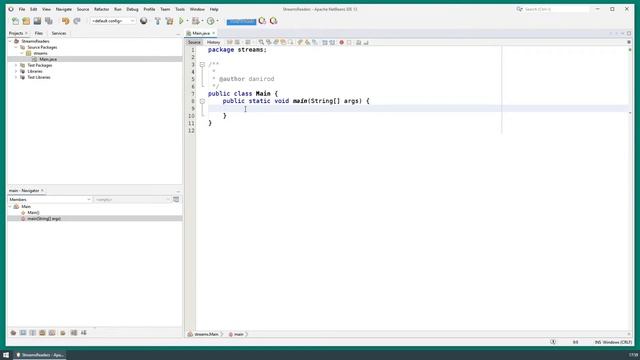Click the New File toolbar icon
Viewport: 640px width, 360px height.
(x=16, y=21)
